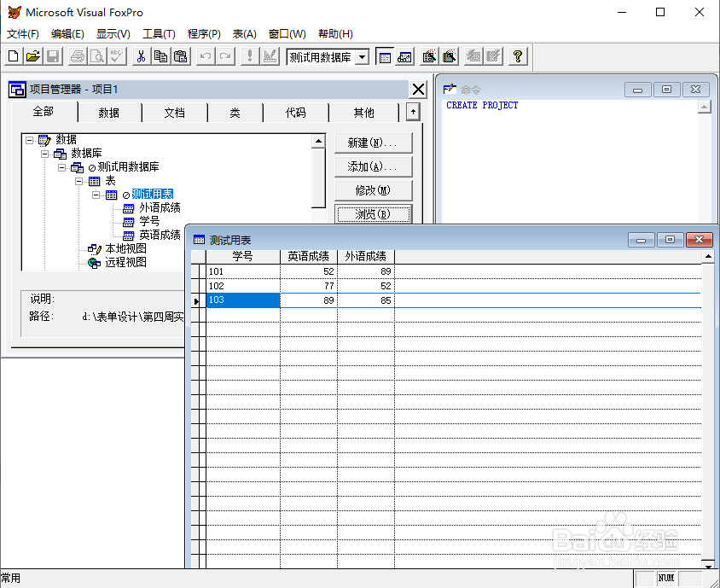Click the 英语成绩 column header

(309, 256)
